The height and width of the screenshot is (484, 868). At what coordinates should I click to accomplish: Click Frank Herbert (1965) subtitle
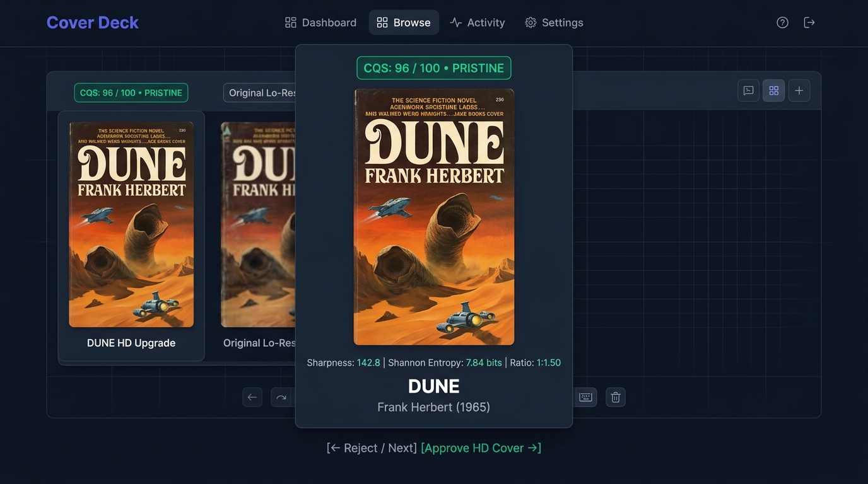[x=434, y=407]
